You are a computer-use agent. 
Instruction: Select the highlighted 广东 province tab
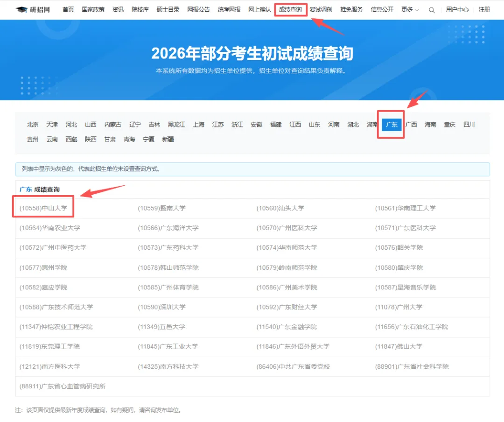[x=392, y=125]
